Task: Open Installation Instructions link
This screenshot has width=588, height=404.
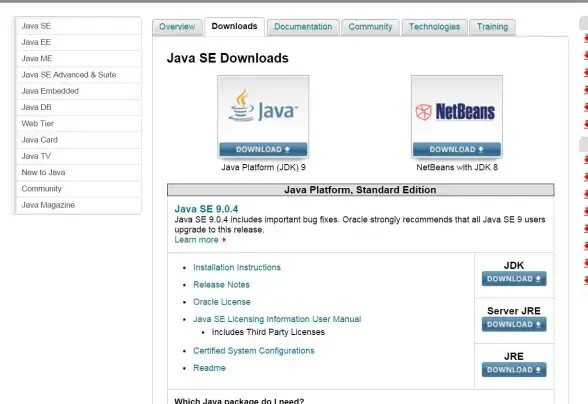Action: 237,267
